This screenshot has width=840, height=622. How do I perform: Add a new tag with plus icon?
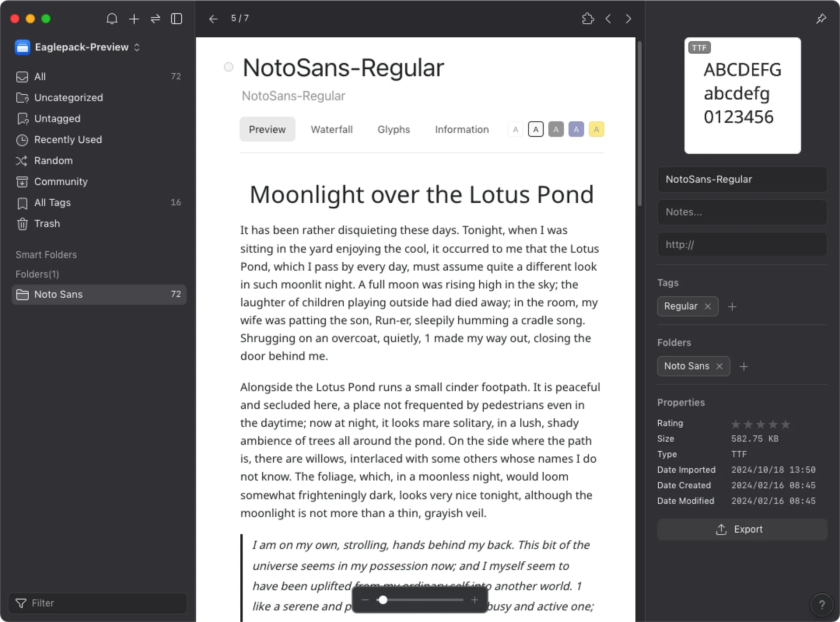(x=732, y=306)
